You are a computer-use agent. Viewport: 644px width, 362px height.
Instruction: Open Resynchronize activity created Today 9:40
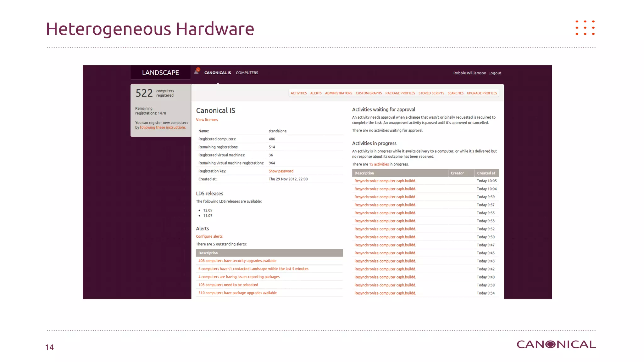pos(385,277)
